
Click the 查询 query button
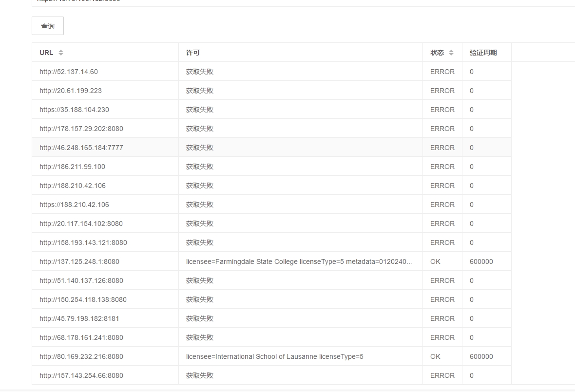pos(47,26)
